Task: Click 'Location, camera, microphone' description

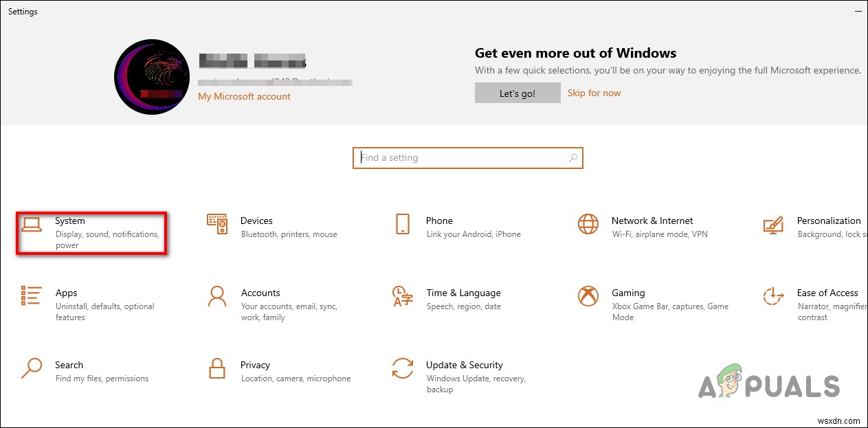Action: tap(296, 379)
